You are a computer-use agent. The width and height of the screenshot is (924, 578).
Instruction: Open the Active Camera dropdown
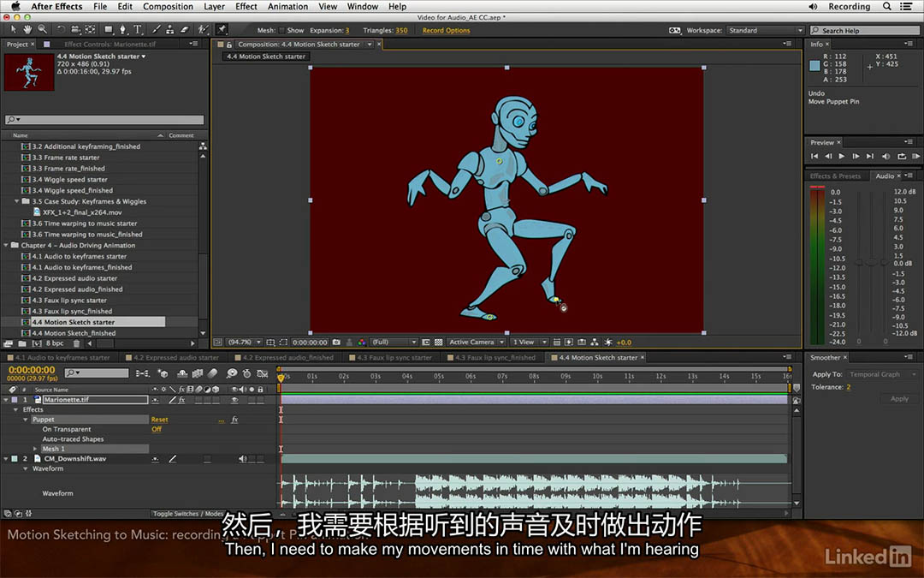[477, 342]
